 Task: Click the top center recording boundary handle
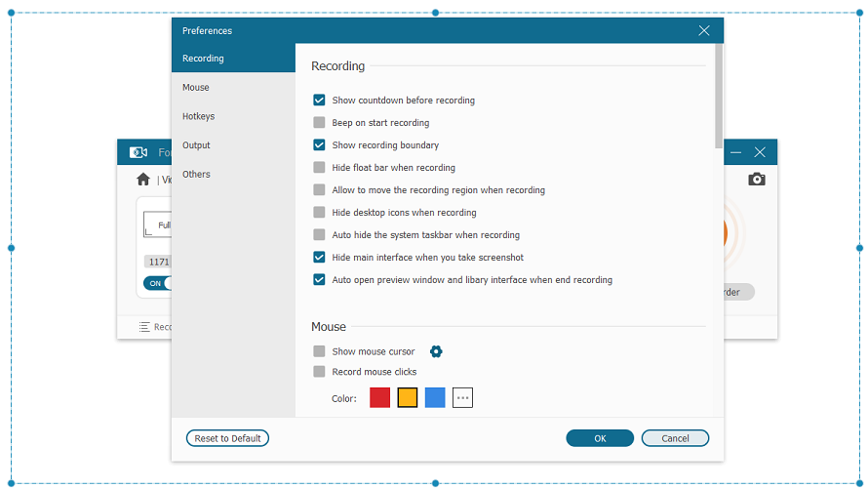tap(436, 13)
